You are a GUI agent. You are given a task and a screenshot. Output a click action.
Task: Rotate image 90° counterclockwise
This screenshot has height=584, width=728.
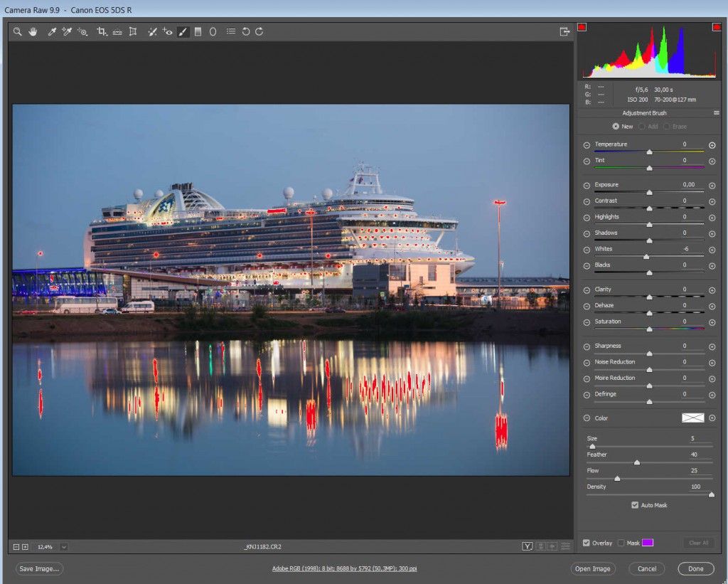246,32
